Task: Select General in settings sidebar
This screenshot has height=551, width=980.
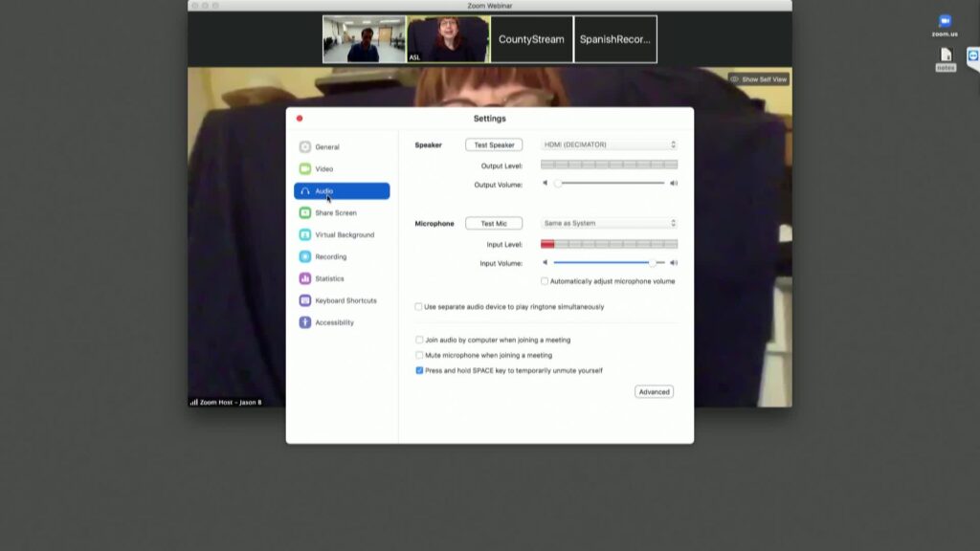Action: [x=342, y=146]
